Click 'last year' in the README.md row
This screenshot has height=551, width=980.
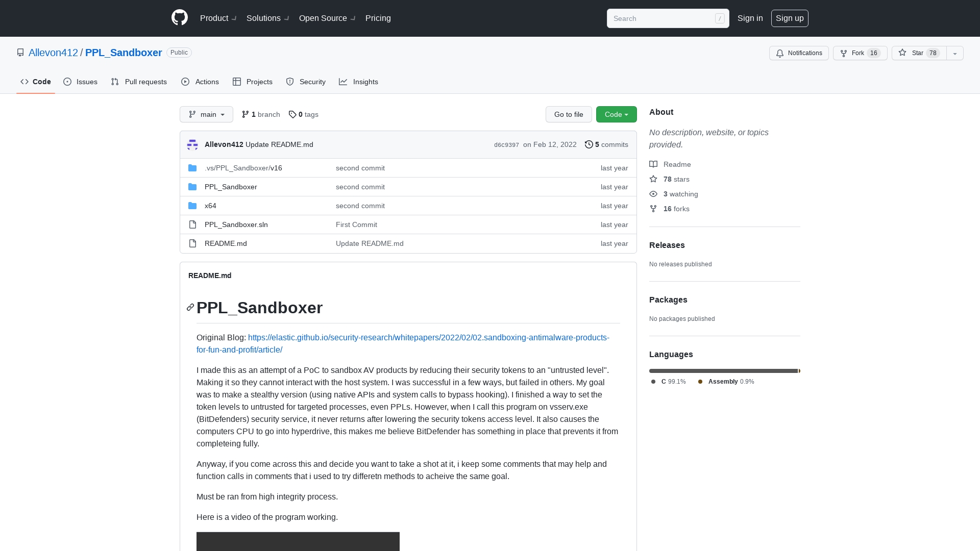click(x=614, y=243)
